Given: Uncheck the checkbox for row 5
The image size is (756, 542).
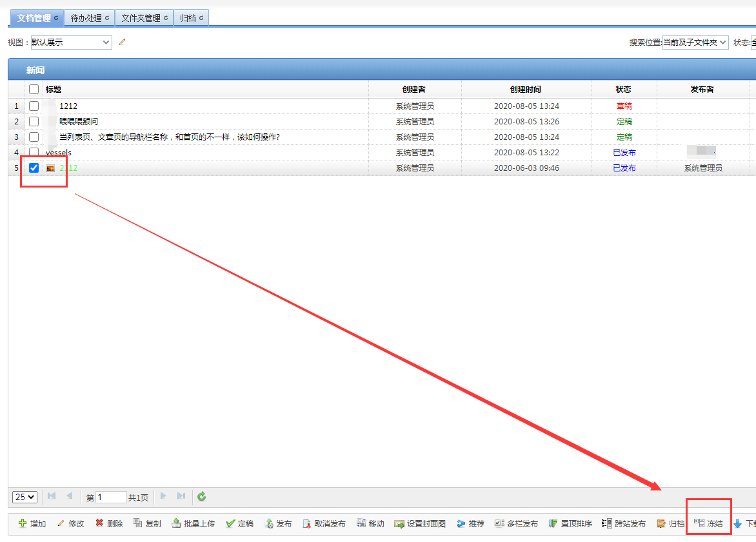Looking at the screenshot, I should pyautogui.click(x=34, y=168).
